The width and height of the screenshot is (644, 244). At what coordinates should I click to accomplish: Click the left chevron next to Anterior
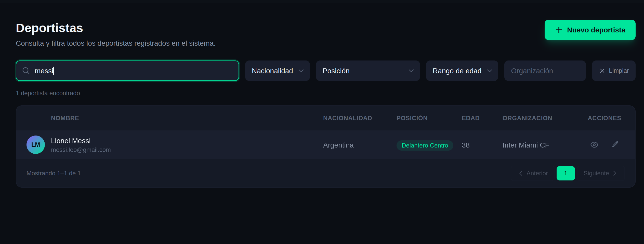[x=521, y=173]
